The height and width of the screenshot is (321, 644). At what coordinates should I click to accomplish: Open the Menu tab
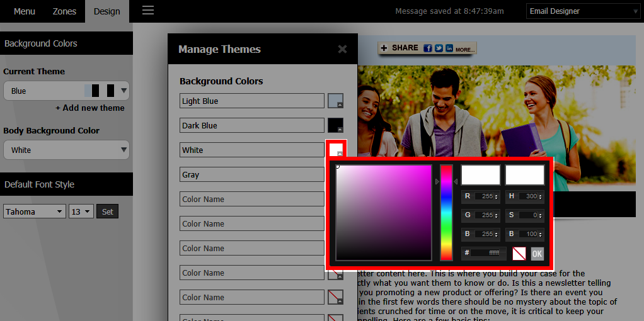tap(24, 11)
